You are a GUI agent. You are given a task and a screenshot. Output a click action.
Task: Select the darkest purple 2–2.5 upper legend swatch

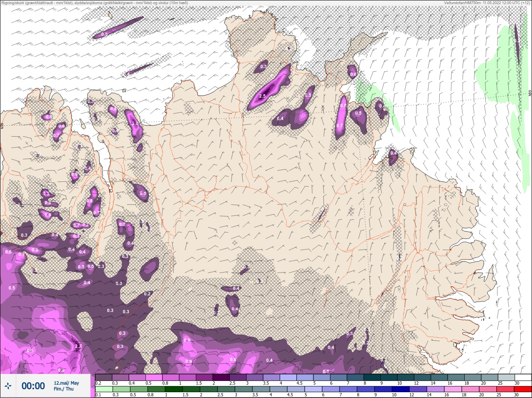[221, 377]
